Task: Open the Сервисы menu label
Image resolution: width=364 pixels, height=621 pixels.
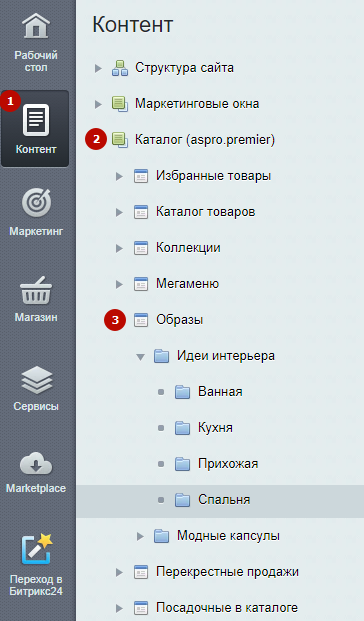Action: pos(36,406)
